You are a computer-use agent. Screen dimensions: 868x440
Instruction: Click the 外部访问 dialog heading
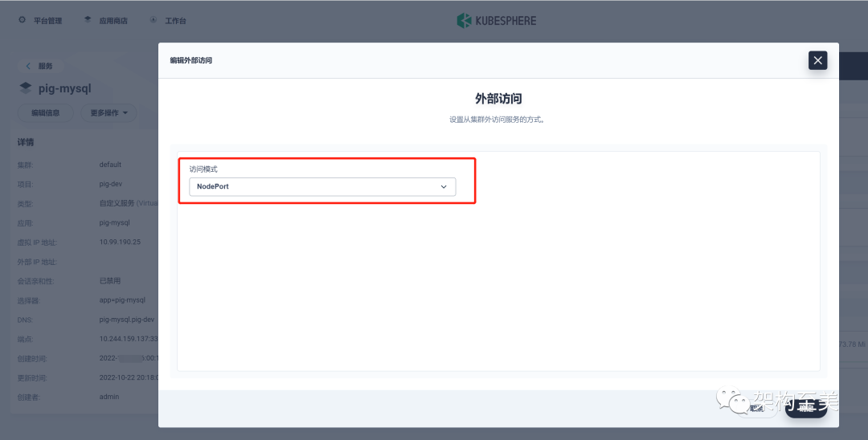point(498,99)
